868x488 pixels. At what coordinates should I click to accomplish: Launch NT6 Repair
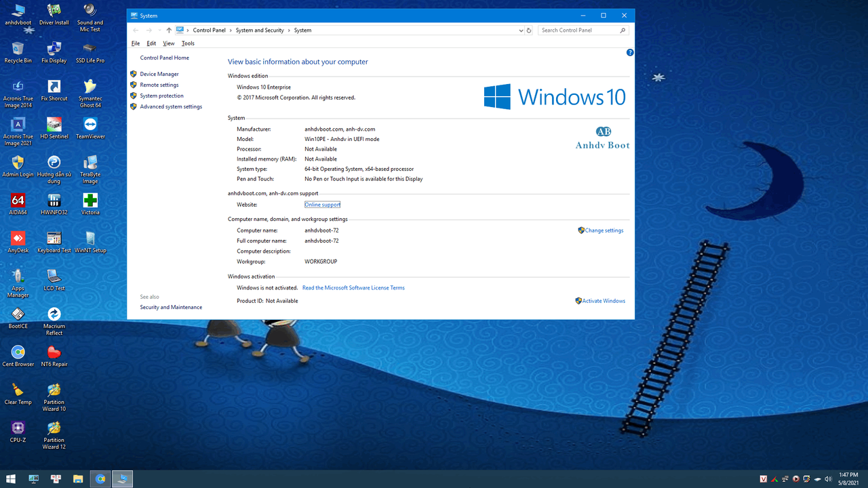(x=54, y=357)
